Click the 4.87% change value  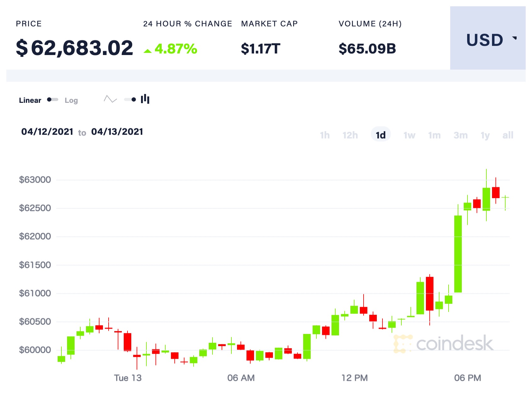pos(176,49)
